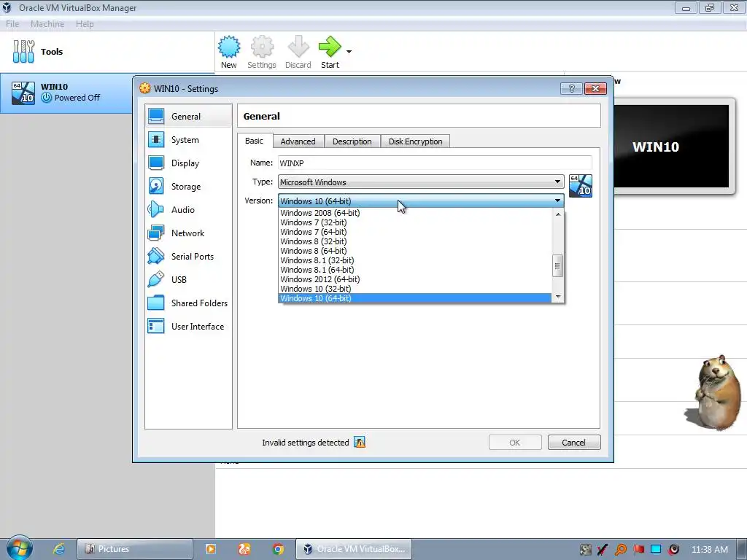Open the Audio settings category
The height and width of the screenshot is (560, 747).
(188, 209)
